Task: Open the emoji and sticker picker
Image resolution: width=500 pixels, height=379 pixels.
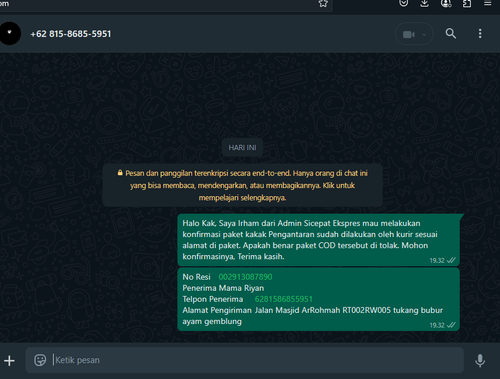Action: 40,360
